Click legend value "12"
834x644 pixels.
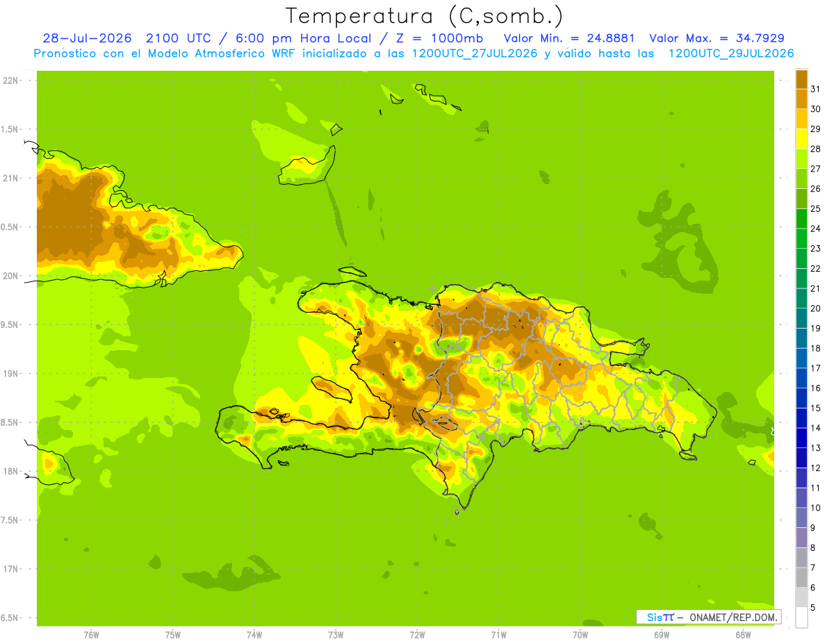click(816, 468)
